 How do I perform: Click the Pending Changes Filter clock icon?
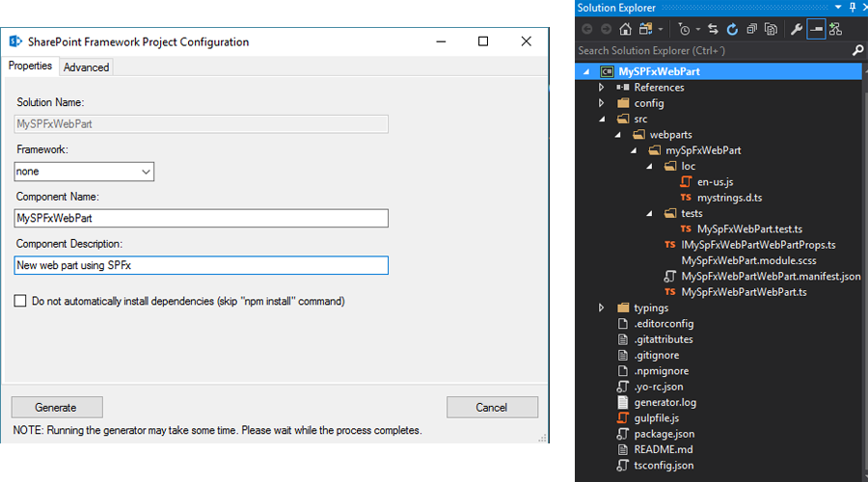point(684,29)
